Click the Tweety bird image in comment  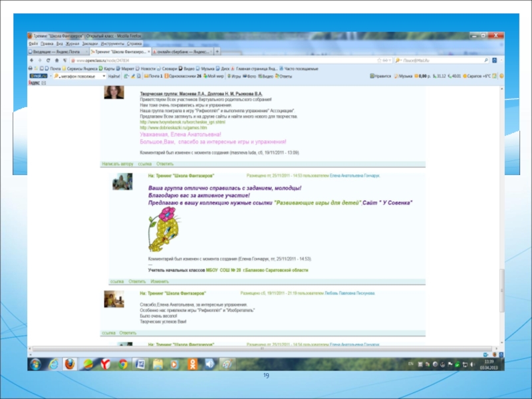coord(164,229)
